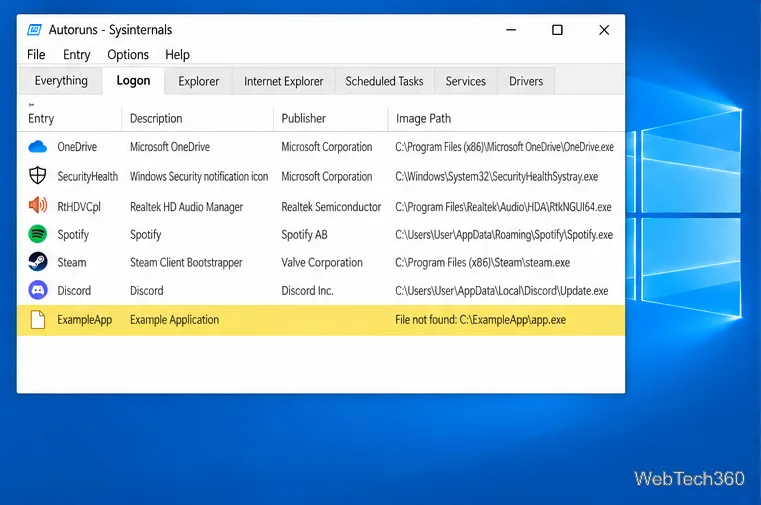
Task: Click the Example Application description
Action: (174, 320)
